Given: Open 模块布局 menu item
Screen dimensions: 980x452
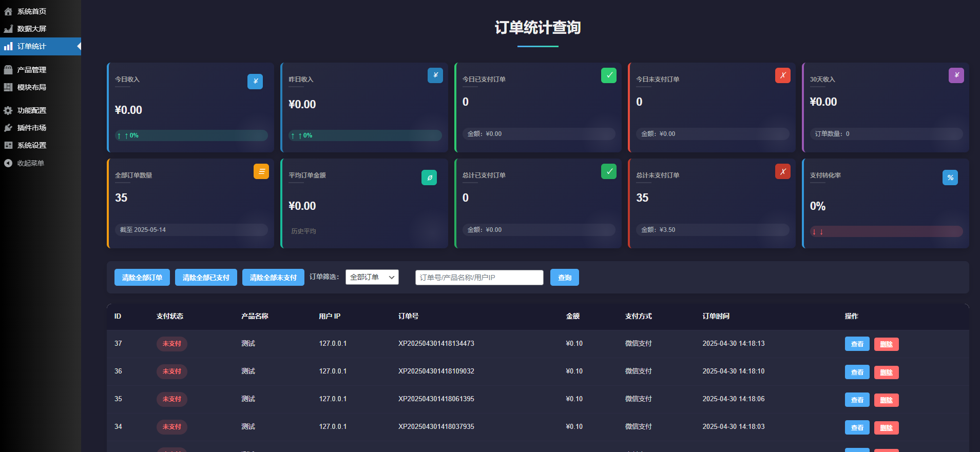Looking at the screenshot, I should 41,87.
